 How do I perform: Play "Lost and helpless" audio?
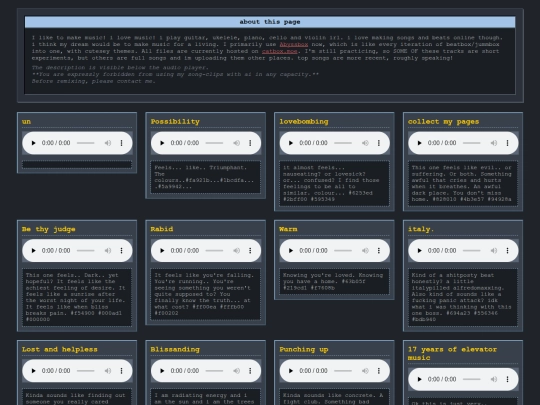coord(33,371)
